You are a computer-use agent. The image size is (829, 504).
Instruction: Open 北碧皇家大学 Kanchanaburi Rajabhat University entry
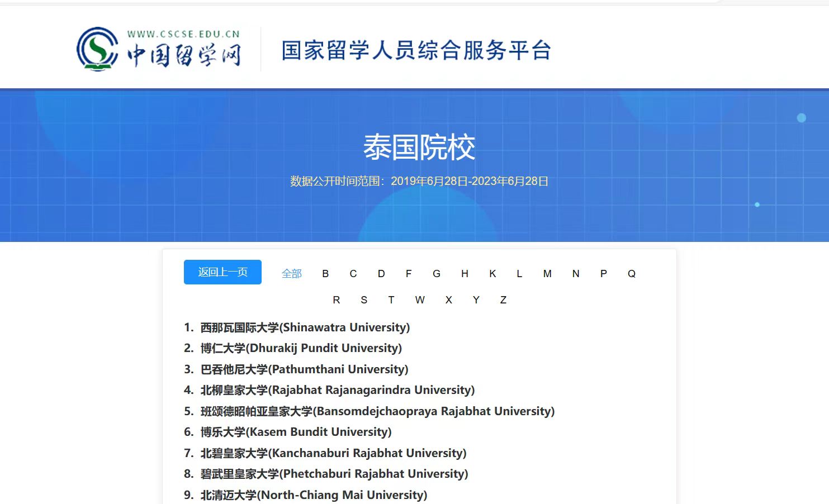click(x=334, y=453)
